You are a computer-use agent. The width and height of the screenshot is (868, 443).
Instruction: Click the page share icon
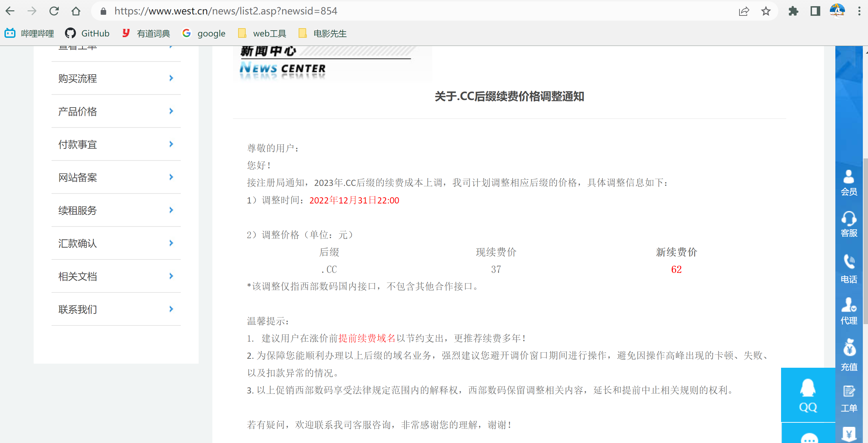point(744,11)
